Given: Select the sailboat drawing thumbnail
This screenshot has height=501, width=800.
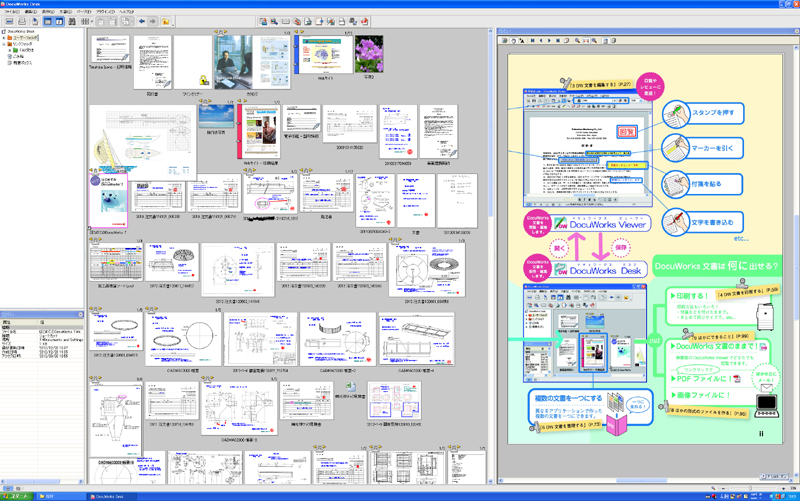Looking at the screenshot, I should [x=142, y=143].
